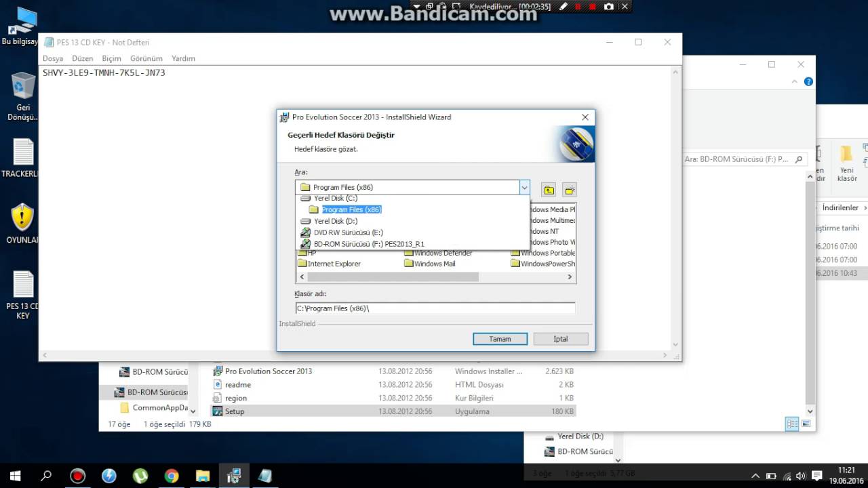Create a new folder in InstallShield dialog

click(570, 190)
